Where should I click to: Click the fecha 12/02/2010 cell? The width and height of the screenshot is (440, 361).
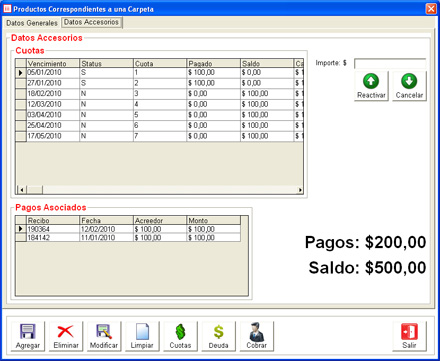106,229
